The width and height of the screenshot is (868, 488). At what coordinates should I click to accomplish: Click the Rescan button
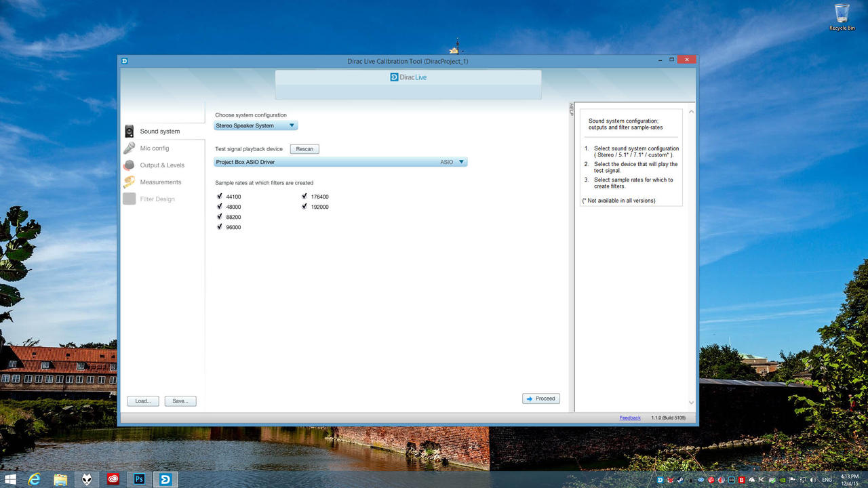pos(304,149)
